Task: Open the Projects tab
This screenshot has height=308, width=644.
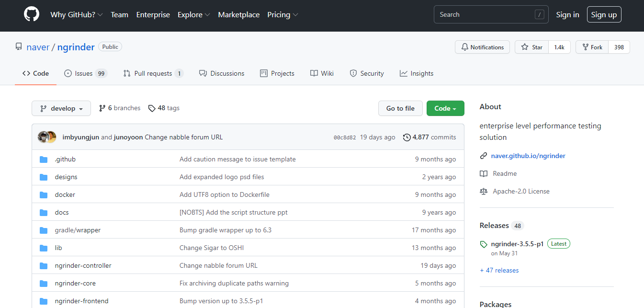Action: (x=277, y=73)
